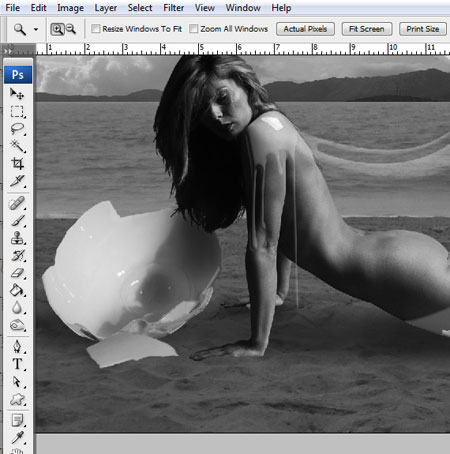Open the Zoom tool preset dropdown arrow
Image resolution: width=450 pixels, height=454 pixels.
(36, 30)
